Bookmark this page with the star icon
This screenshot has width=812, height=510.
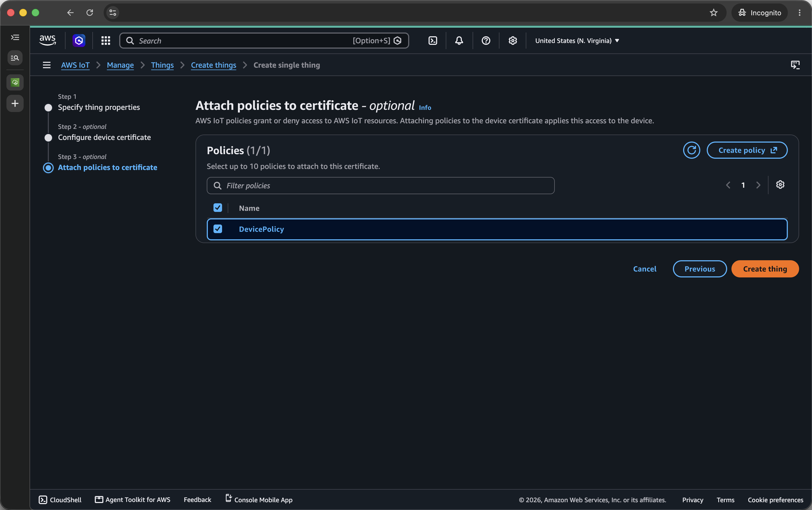pos(713,12)
